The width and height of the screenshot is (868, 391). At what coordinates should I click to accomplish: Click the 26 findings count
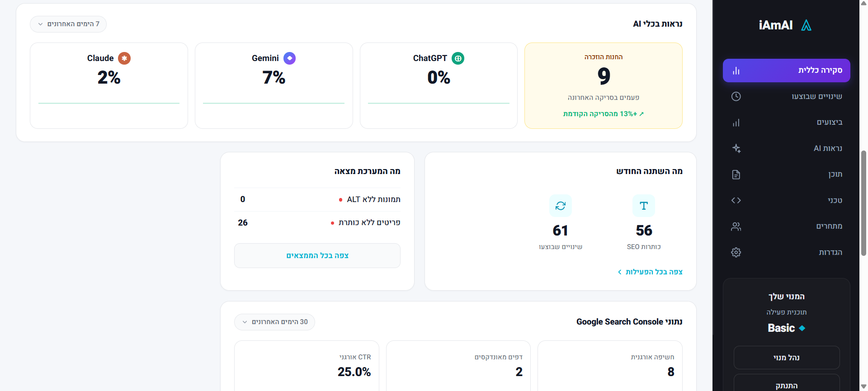pos(243,223)
